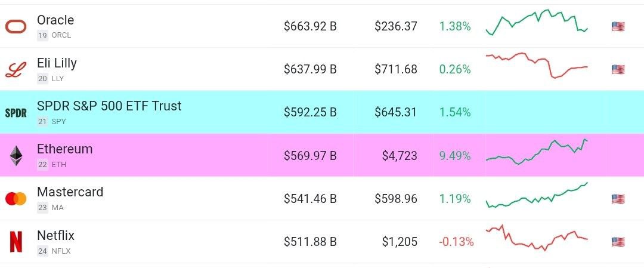Viewport: 644px width, 268px height.
Task: Open the Netflix name link
Action: (55, 236)
